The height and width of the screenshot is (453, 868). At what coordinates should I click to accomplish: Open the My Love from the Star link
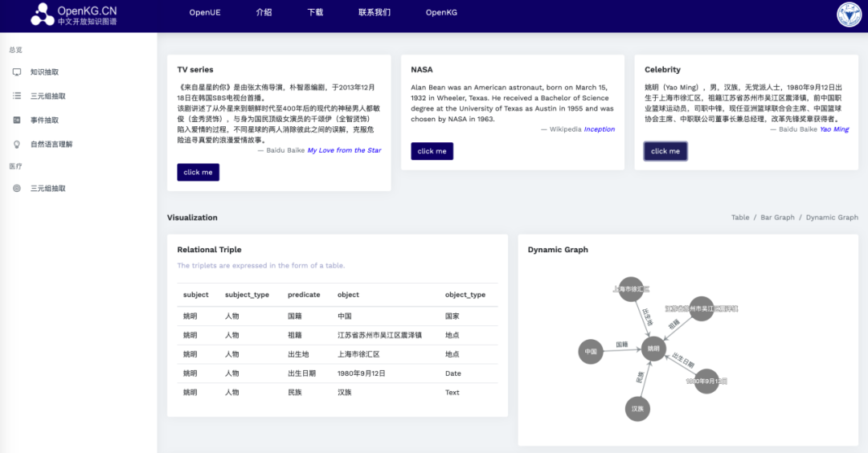(x=344, y=150)
